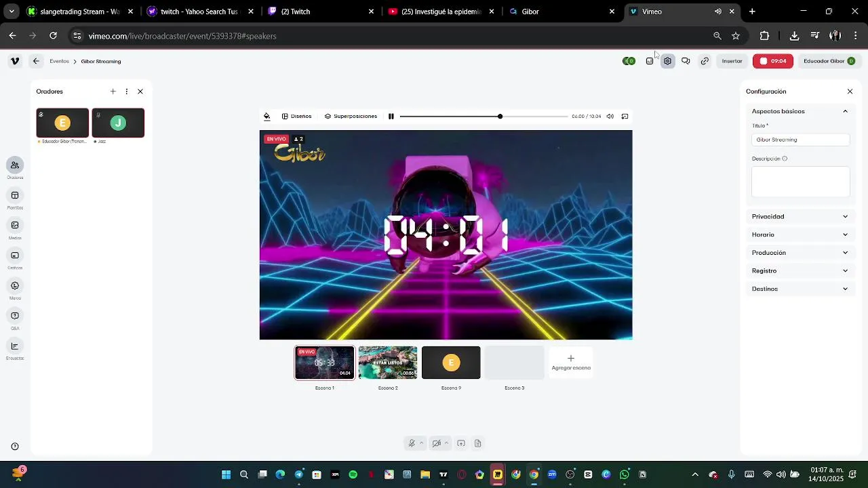This screenshot has height=488, width=868.
Task: Open the Educador Gibor account button
Action: tap(829, 61)
